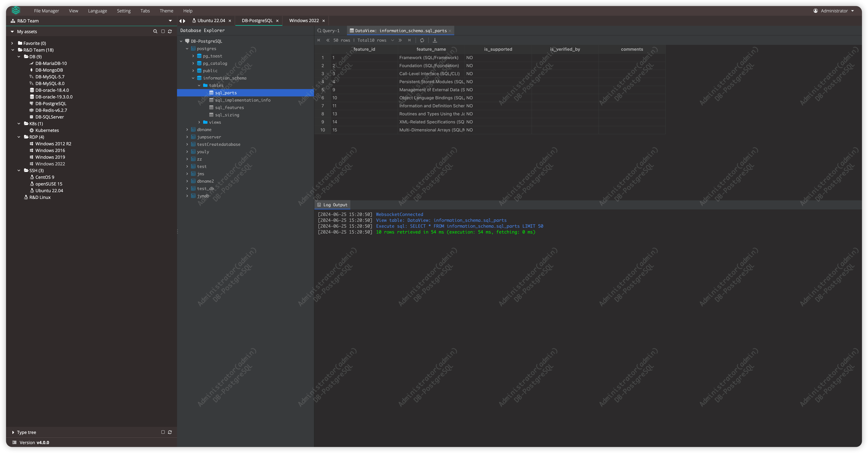Go to previous page of rows
The image size is (868, 453).
[327, 40]
